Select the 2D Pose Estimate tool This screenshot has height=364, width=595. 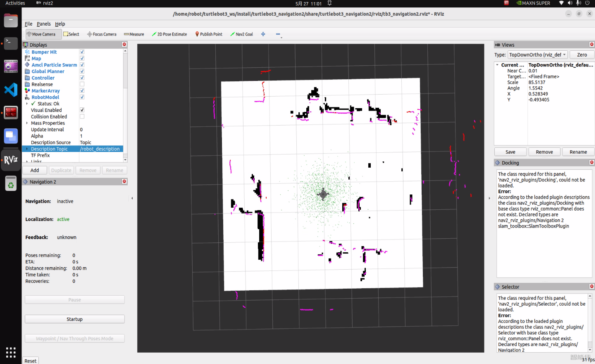tap(169, 34)
